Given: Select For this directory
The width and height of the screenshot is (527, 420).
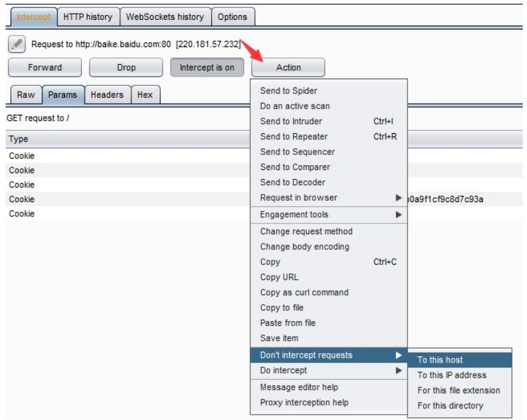Looking at the screenshot, I should point(460,406).
